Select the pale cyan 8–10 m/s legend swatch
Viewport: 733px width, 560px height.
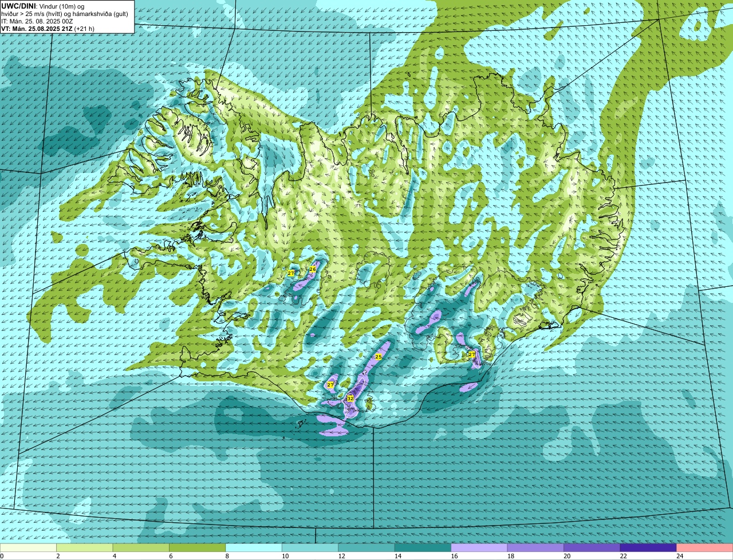pyautogui.click(x=254, y=548)
